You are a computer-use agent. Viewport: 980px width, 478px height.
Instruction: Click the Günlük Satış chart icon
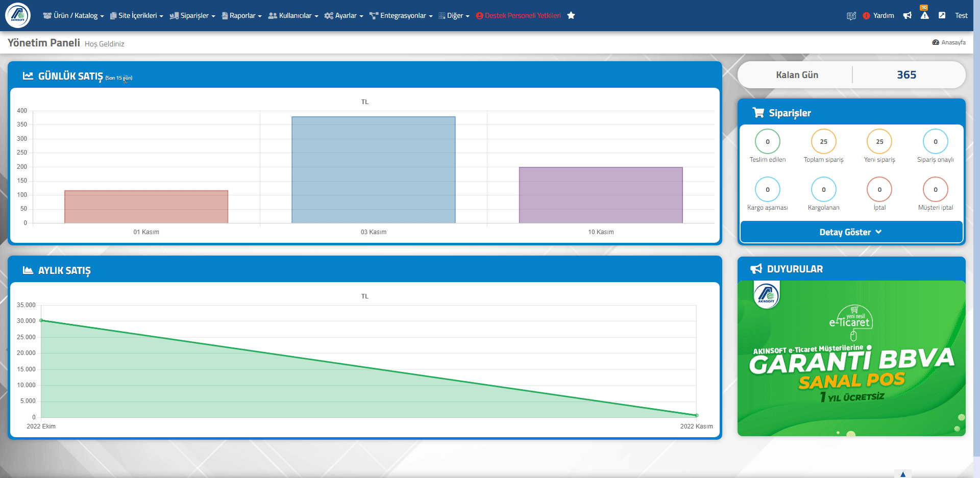tap(28, 76)
